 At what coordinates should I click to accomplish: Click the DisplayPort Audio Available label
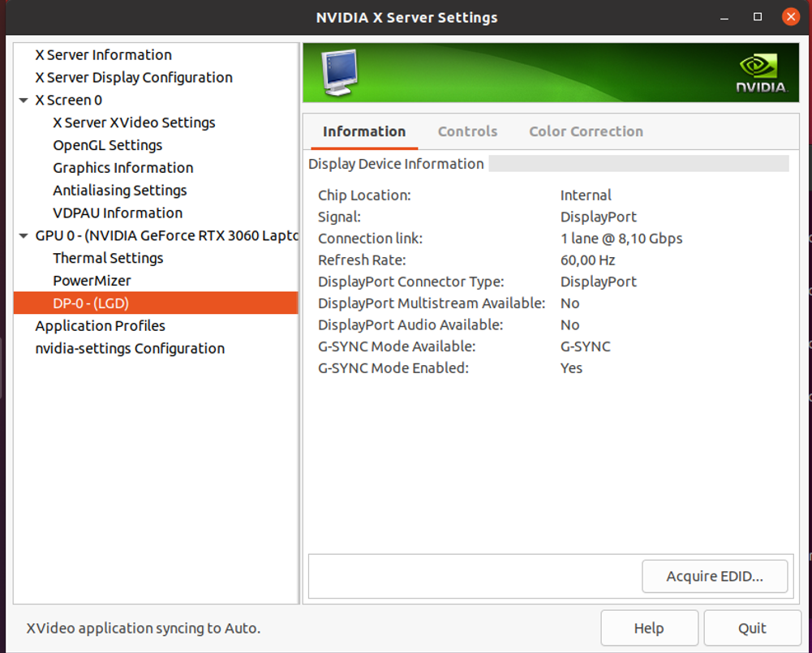point(410,325)
